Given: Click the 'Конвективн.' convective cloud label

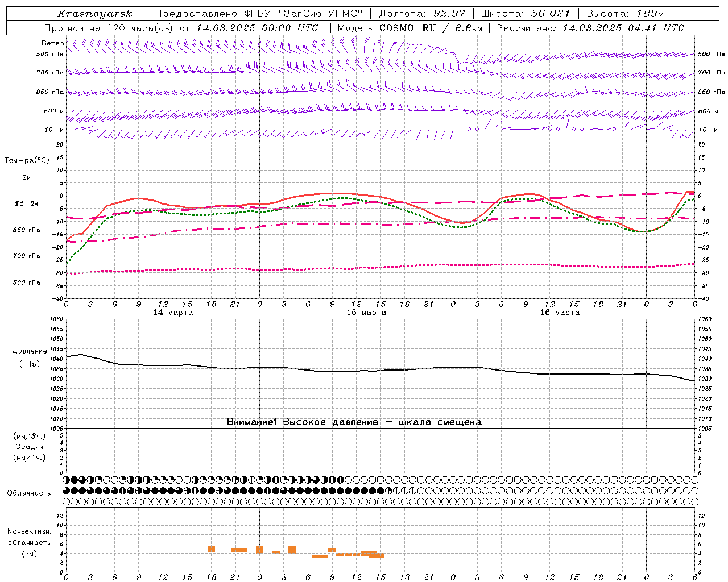Looking at the screenshot, I should pyautogui.click(x=30, y=531).
